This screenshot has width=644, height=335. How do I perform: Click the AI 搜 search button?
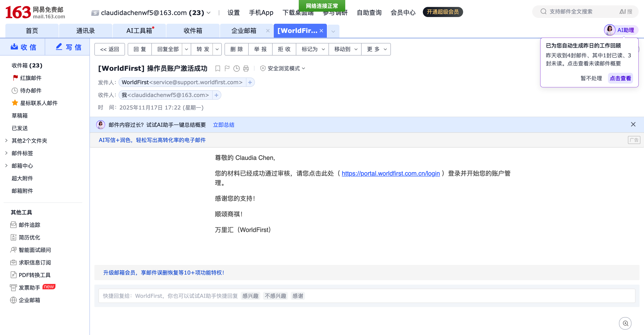pos(626,11)
